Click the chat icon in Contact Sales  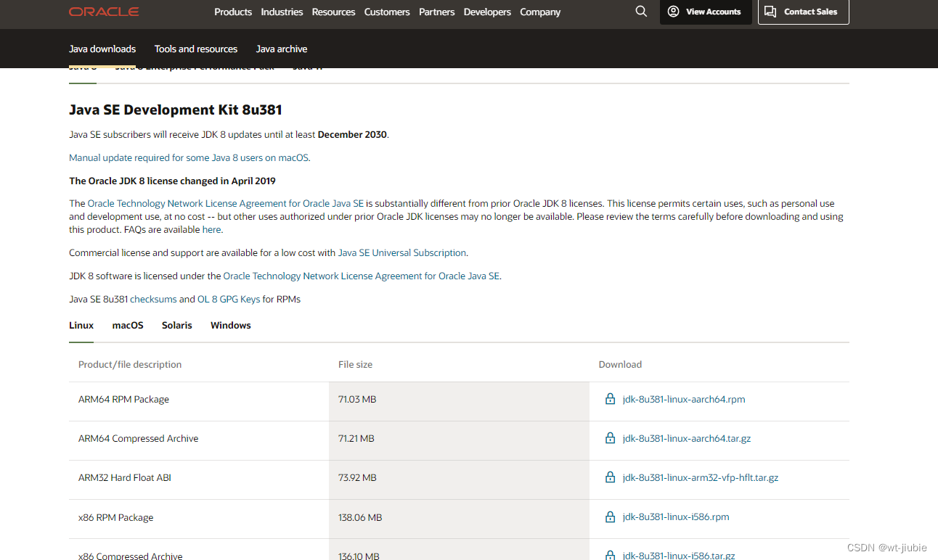pyautogui.click(x=771, y=12)
